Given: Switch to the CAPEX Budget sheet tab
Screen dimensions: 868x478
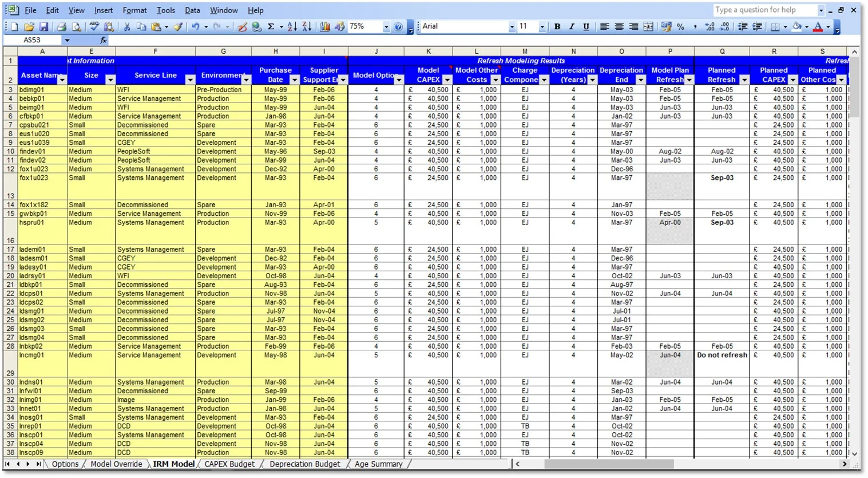Looking at the screenshot, I should 229,464.
